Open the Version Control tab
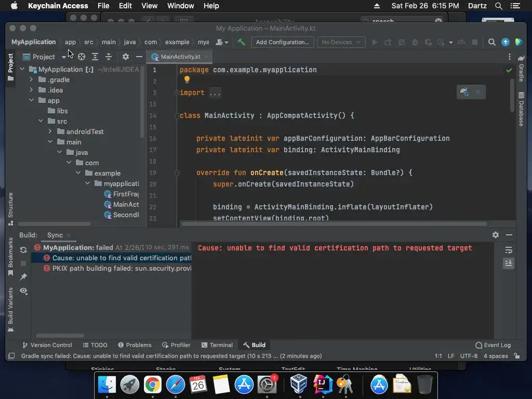 (47, 345)
